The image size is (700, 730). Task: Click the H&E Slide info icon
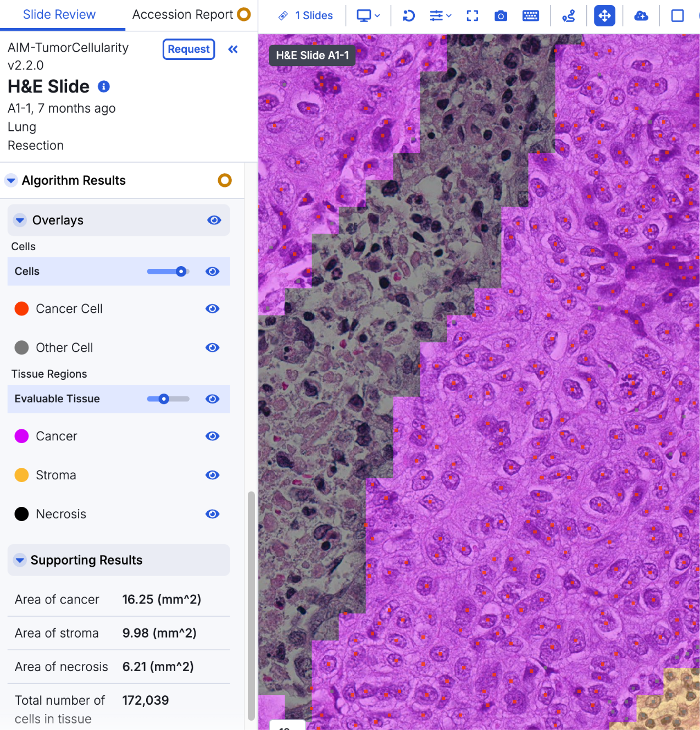(104, 86)
